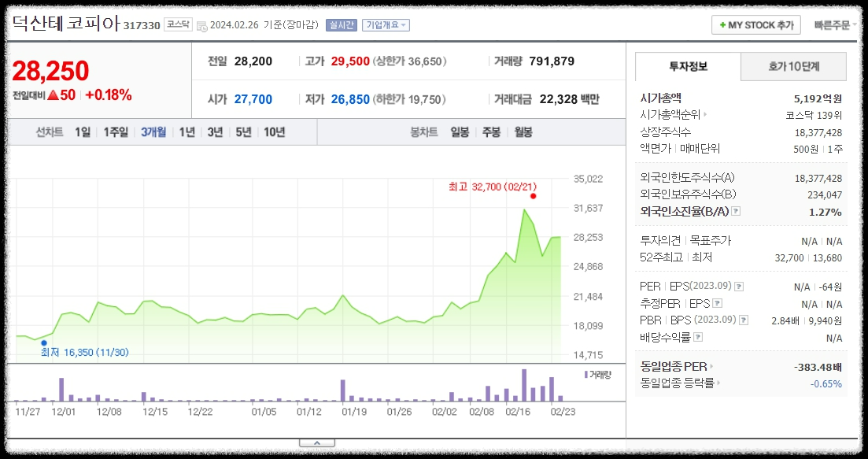Screen dimensions: 868x459
Task: Open help icon beside 외국인소진율(B/A)
Action: coord(736,212)
